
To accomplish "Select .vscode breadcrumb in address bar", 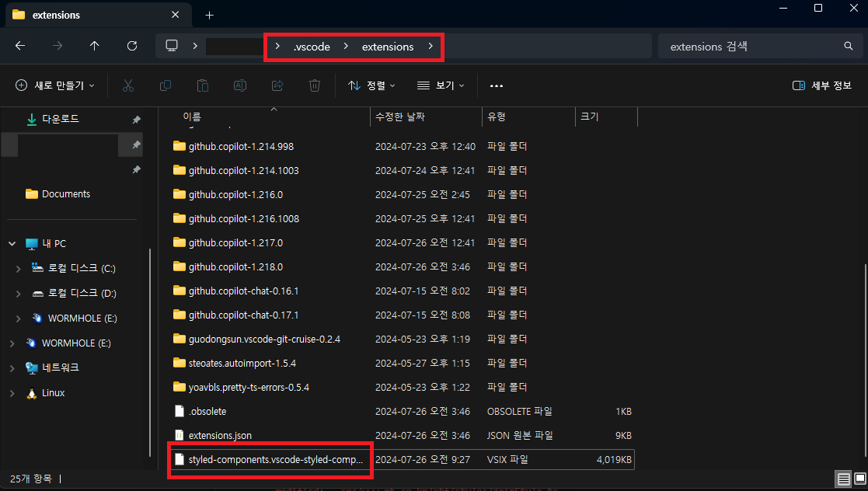I will coord(312,47).
